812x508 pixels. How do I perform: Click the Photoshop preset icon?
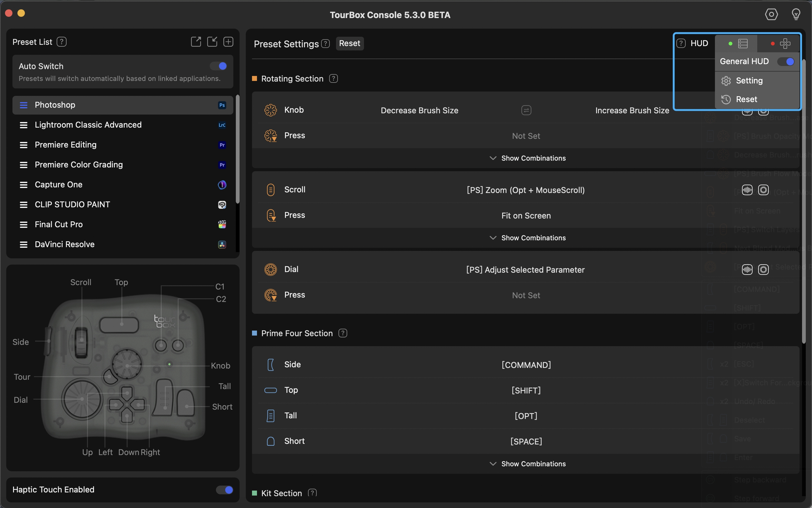[x=221, y=105]
